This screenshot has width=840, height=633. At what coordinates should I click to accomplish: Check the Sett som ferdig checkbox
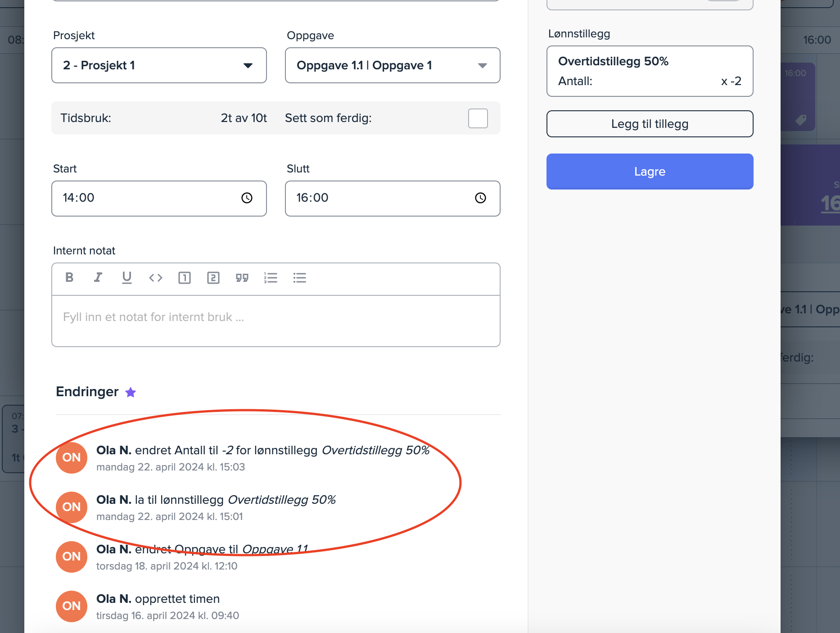click(x=478, y=118)
